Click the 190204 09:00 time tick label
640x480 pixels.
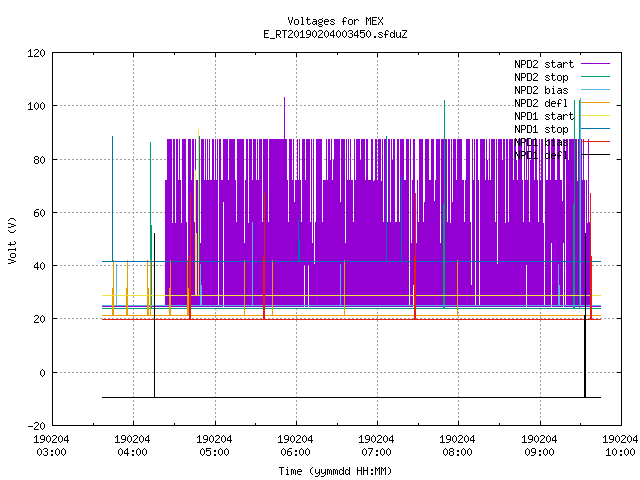539,446
